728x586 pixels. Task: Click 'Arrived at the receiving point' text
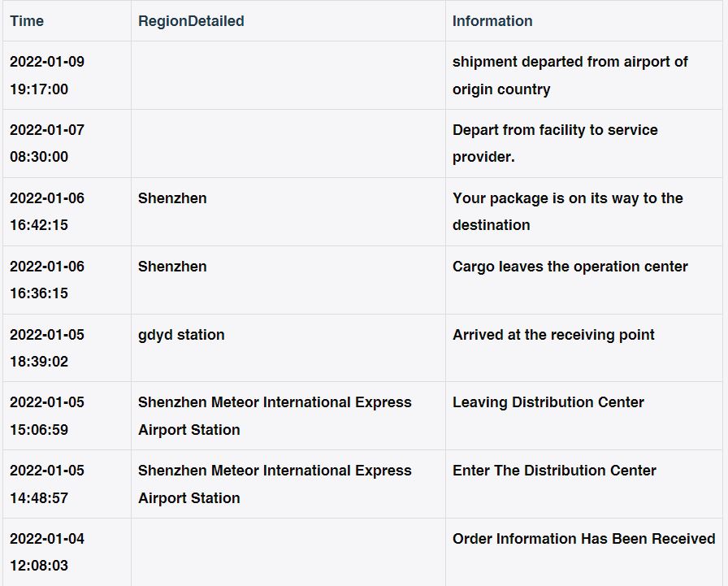pos(553,335)
